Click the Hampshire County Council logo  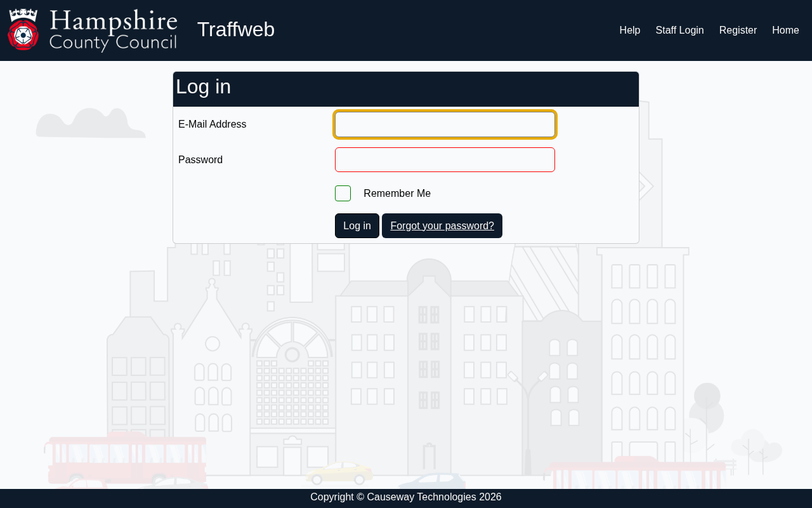click(x=93, y=30)
